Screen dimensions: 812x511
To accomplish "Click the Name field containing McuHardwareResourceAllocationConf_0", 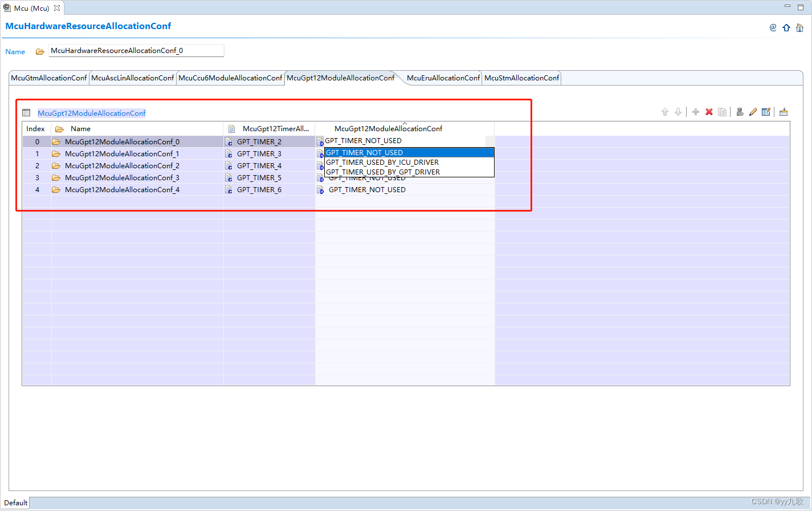I will [x=136, y=51].
